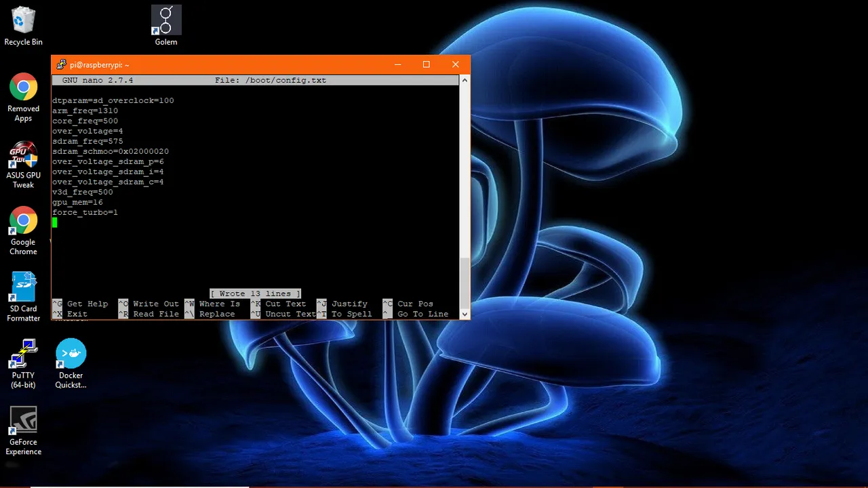
Task: Click the dtparam=sd_overclock=100 line
Action: pos(113,100)
